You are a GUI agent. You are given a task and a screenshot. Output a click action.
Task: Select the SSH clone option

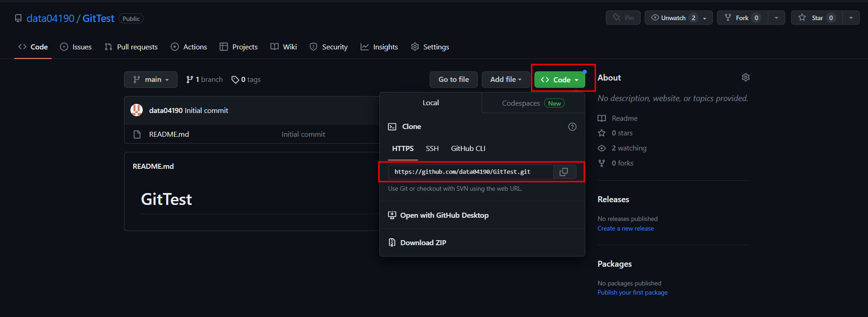coord(432,149)
